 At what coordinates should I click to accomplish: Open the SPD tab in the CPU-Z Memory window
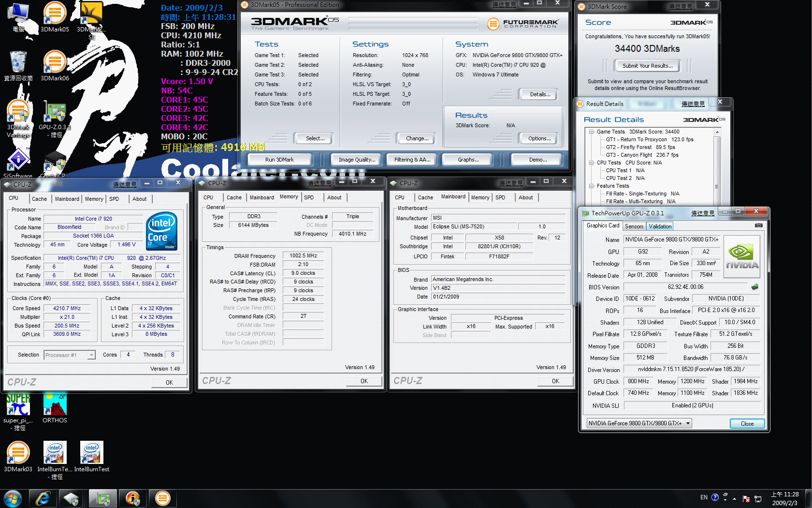tap(309, 197)
